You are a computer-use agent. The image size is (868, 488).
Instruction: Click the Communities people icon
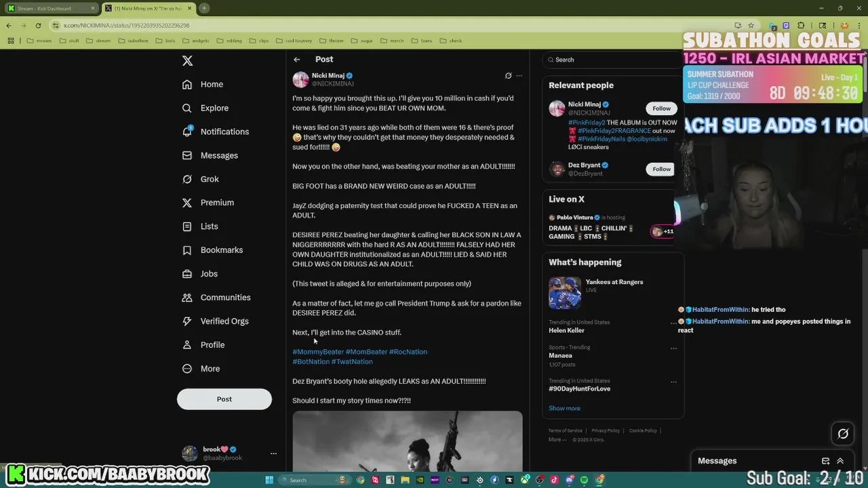click(187, 298)
